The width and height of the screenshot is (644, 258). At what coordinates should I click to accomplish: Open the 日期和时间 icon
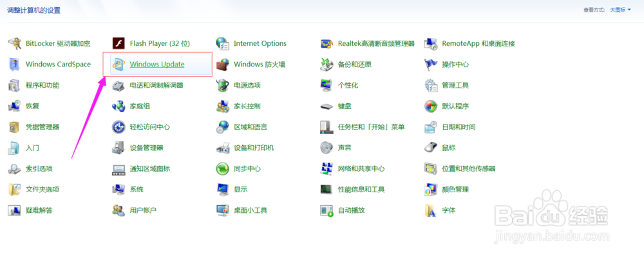(x=431, y=127)
